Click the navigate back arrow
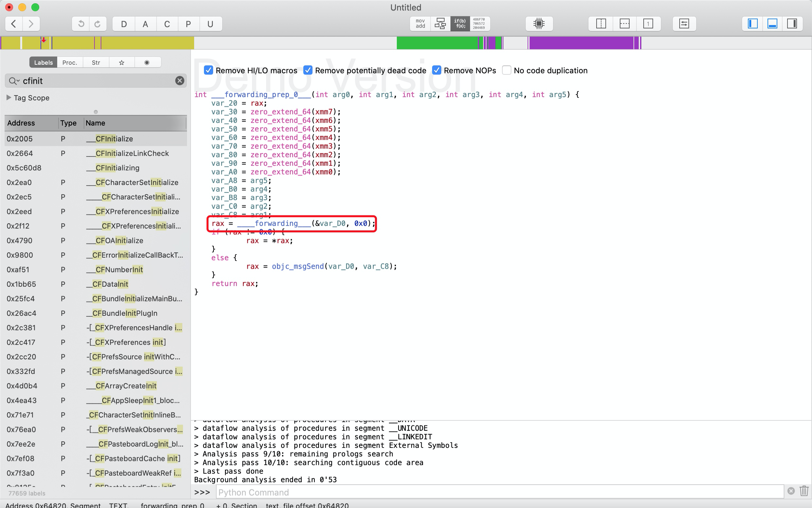Image resolution: width=812 pixels, height=508 pixels. click(14, 24)
